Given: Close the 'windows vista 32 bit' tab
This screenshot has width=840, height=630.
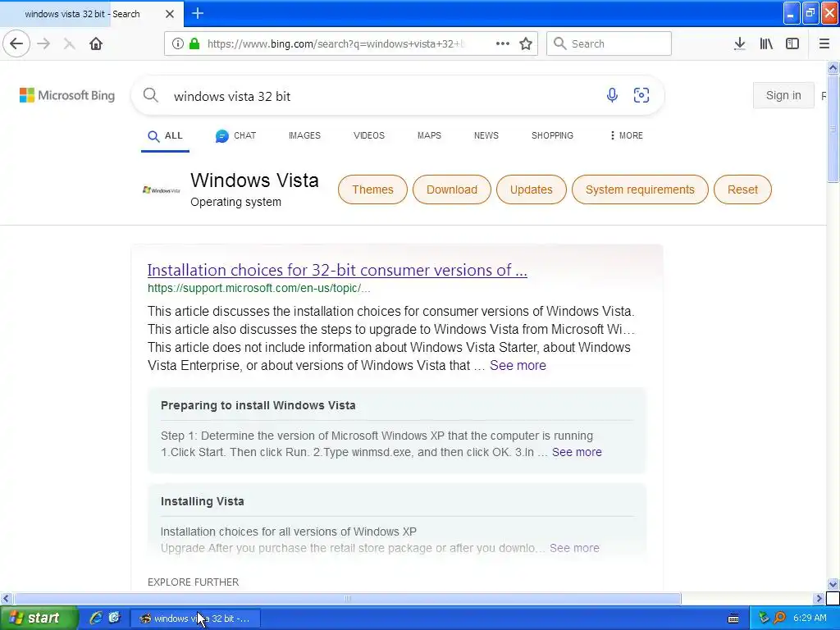Looking at the screenshot, I should (x=170, y=14).
